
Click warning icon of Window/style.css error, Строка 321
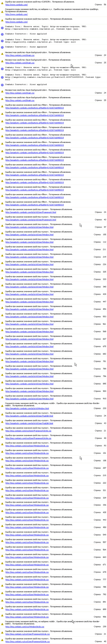pyautogui.click(x=2, y=489)
